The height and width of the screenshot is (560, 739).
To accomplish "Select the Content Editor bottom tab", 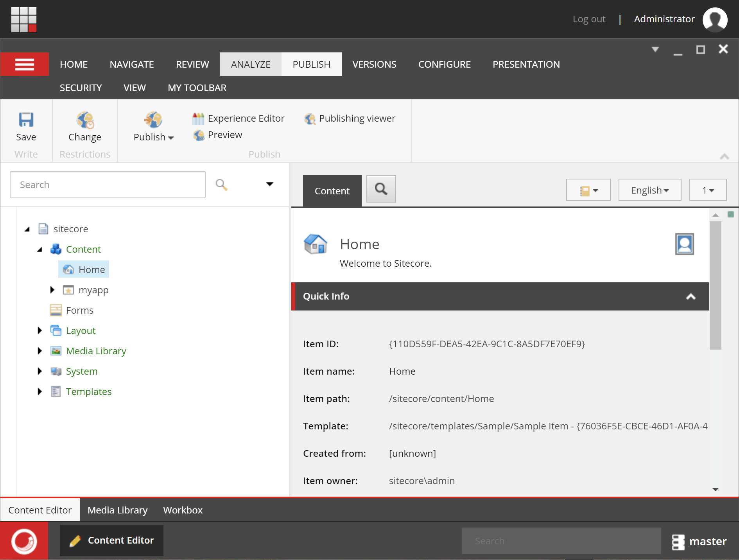I will click(40, 510).
